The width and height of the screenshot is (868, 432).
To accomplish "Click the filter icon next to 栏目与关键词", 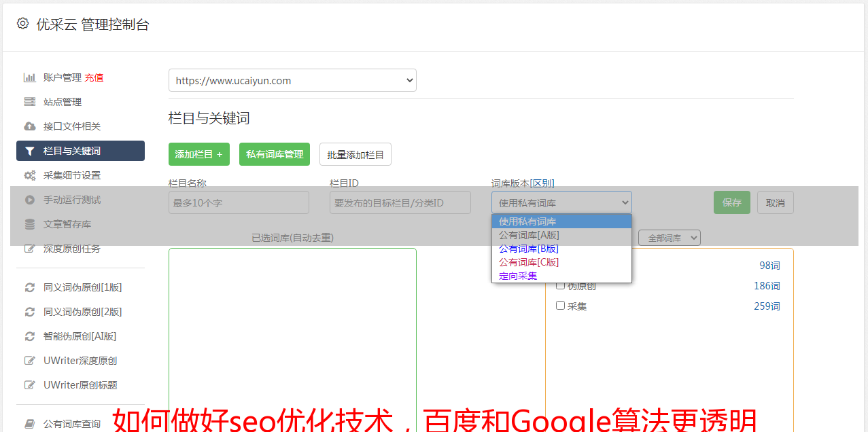I will 30,151.
